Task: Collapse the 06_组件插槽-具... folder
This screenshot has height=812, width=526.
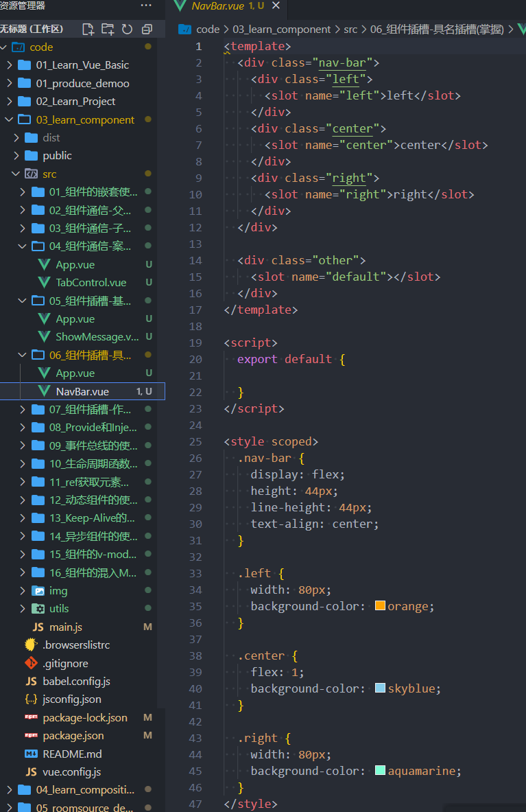Action: point(22,355)
